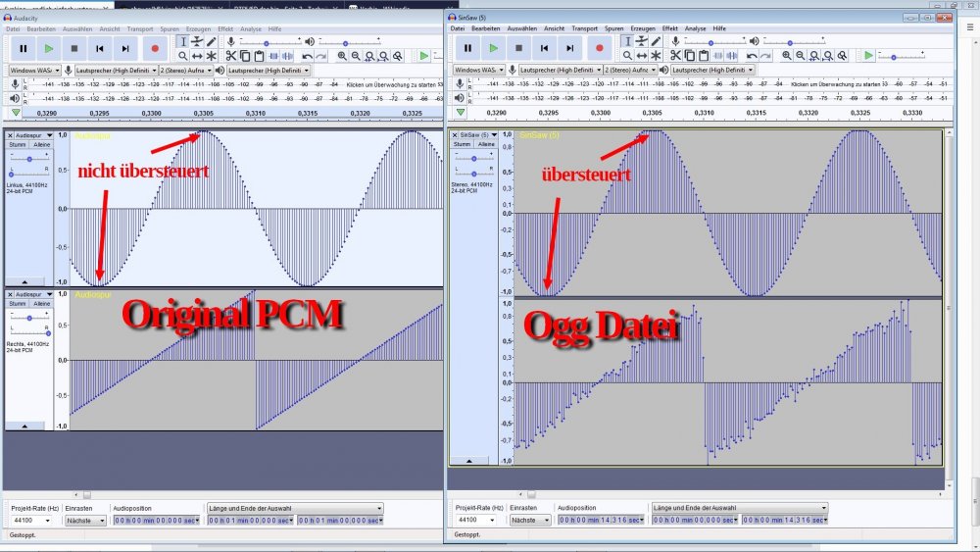This screenshot has height=552, width=980.
Task: Open the Effekt menu in SinSaw window
Action: click(x=669, y=28)
